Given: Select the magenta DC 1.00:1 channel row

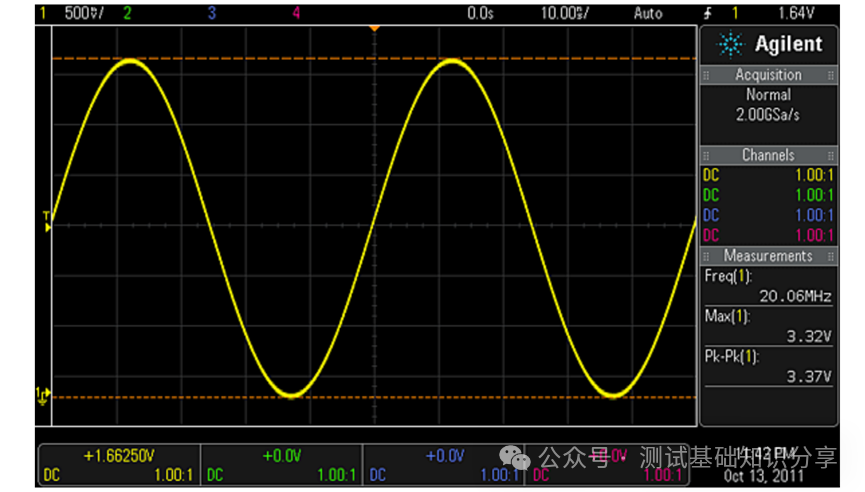Looking at the screenshot, I should [768, 236].
